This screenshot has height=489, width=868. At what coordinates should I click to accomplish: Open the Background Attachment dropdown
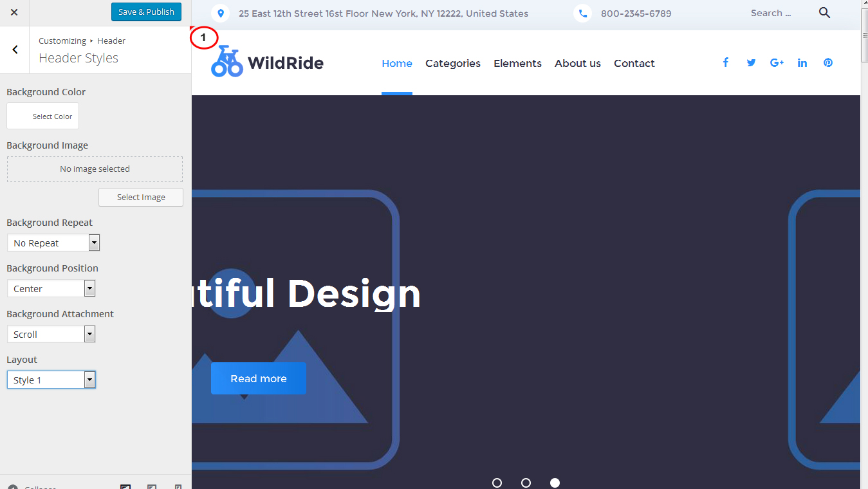coord(51,334)
